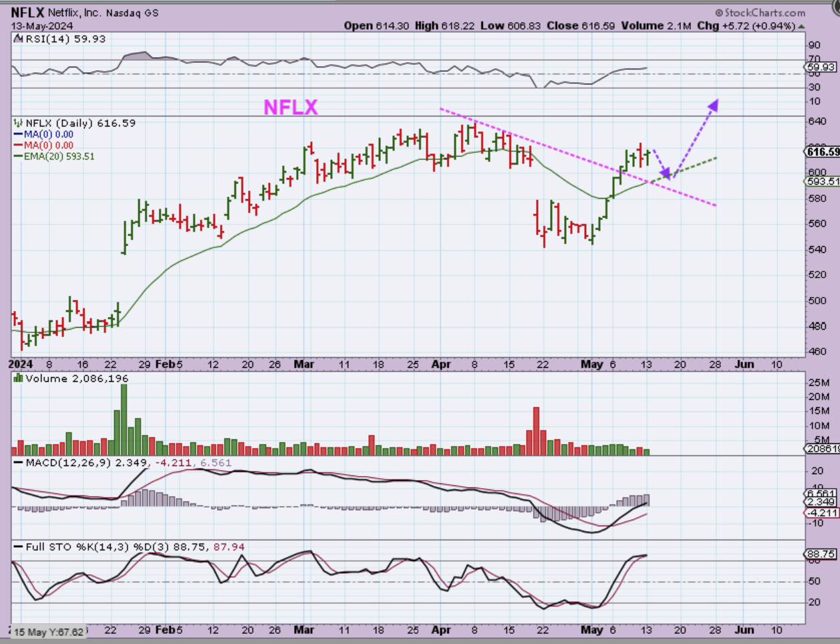Click the 593.51 EMA price tag
The height and width of the screenshot is (644, 840).
(822, 181)
